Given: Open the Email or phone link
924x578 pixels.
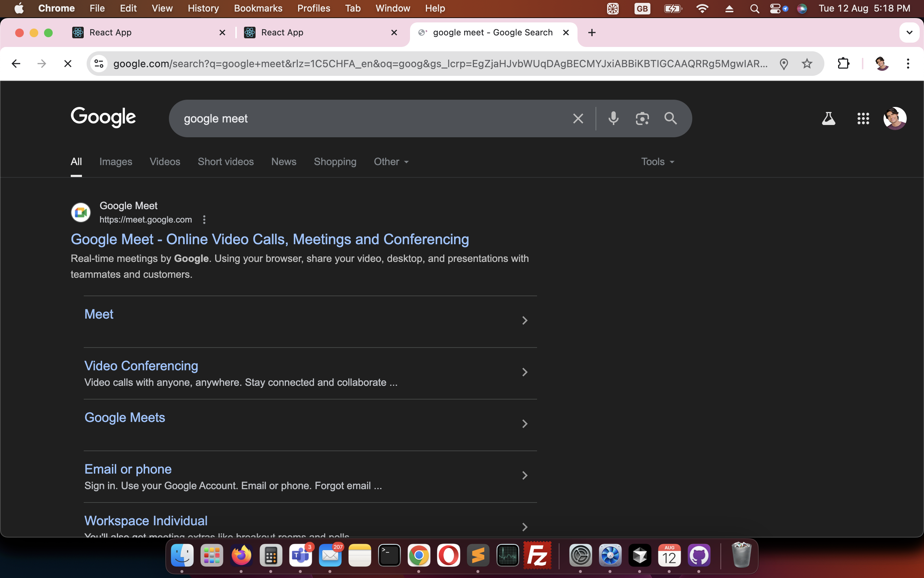Looking at the screenshot, I should [128, 469].
